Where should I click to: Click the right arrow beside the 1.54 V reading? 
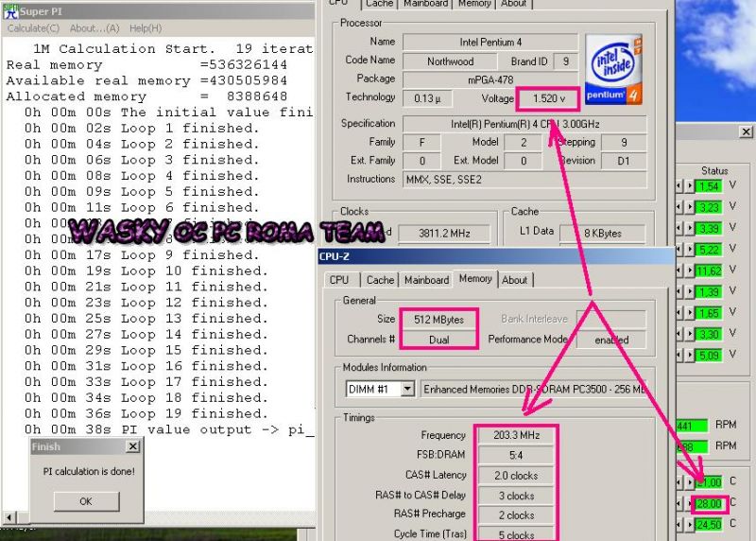pyautogui.click(x=690, y=185)
